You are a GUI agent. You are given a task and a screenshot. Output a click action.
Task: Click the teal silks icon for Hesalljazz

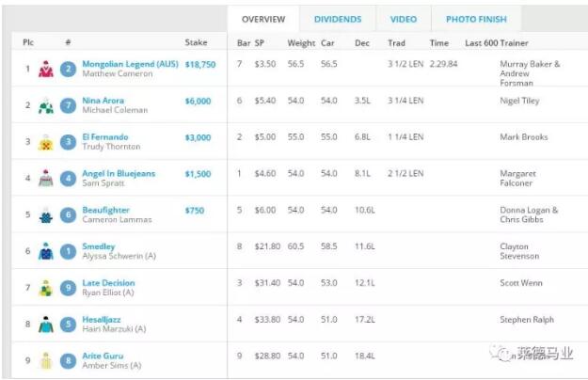[x=46, y=325]
